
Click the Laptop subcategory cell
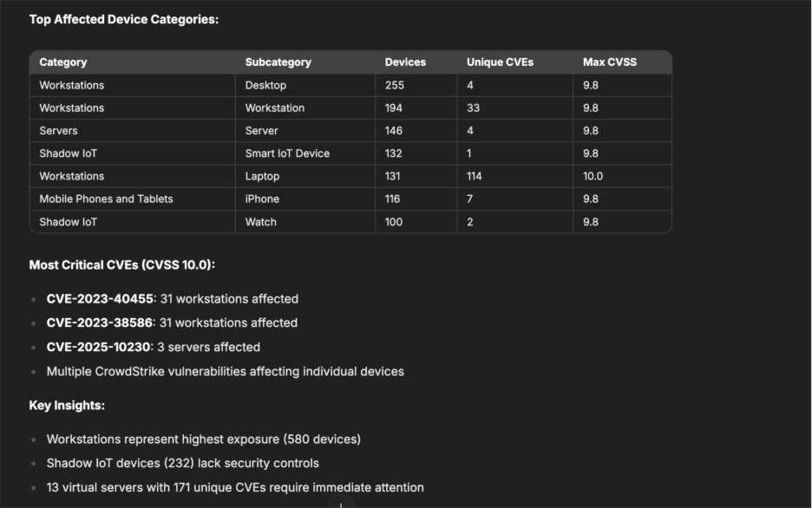click(262, 176)
